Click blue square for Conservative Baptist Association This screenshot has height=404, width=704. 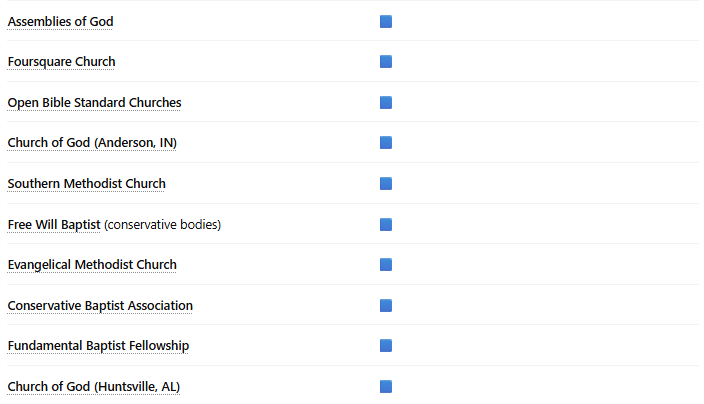click(386, 305)
